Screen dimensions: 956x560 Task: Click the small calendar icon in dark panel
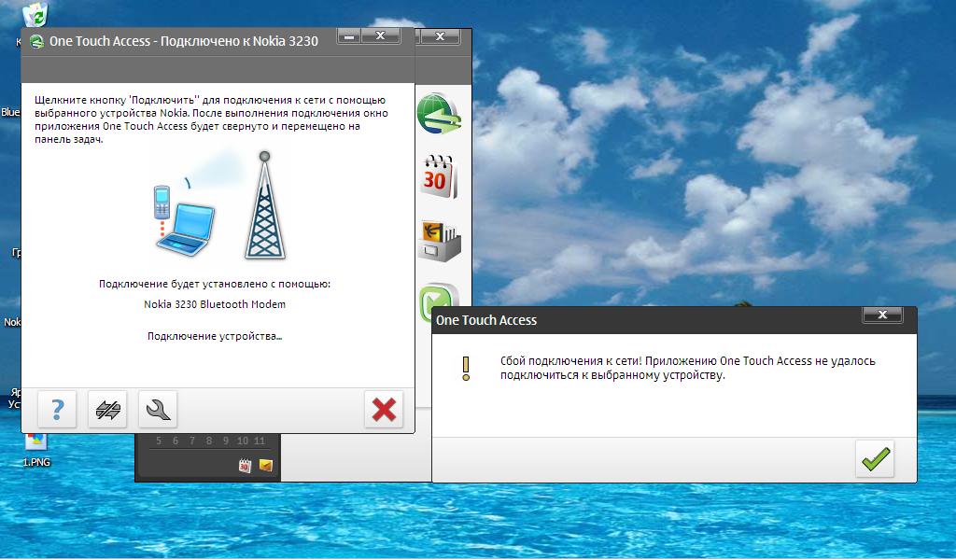(x=245, y=466)
